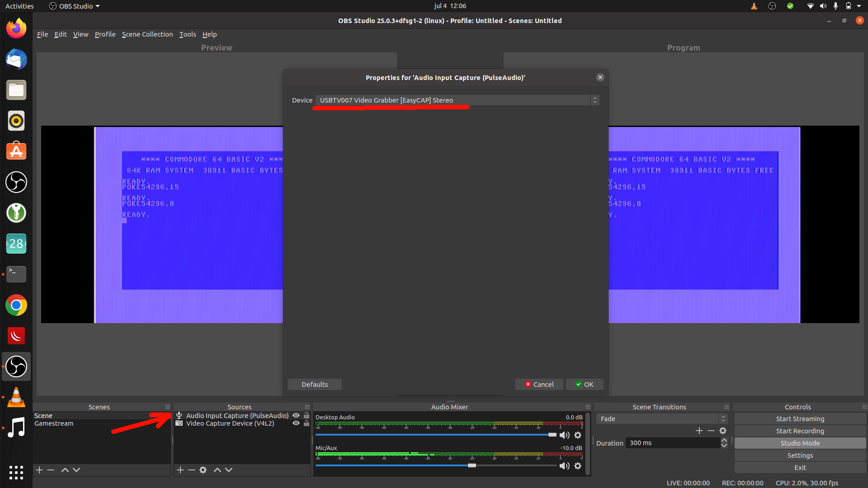Pop out the Scene Transitions dock panel
Viewport: 868px width, 488px height.
coord(726,407)
